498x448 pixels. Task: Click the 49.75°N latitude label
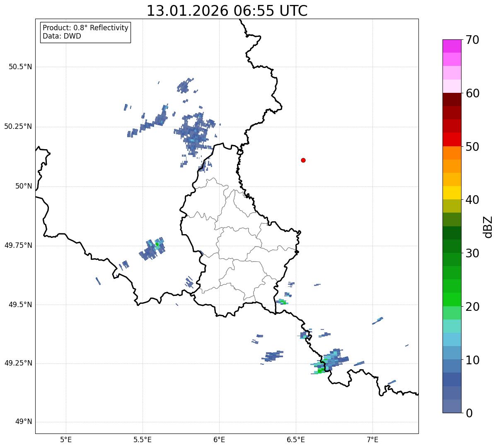pyautogui.click(x=18, y=245)
